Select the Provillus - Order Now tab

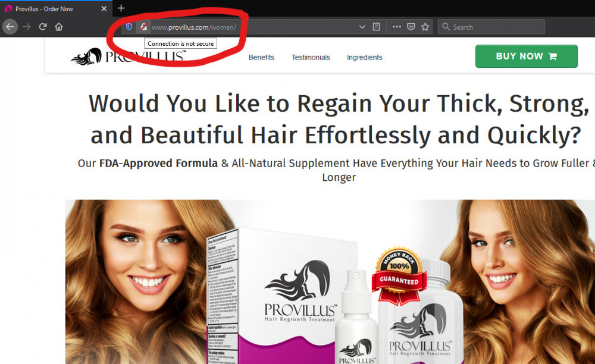[x=56, y=8]
